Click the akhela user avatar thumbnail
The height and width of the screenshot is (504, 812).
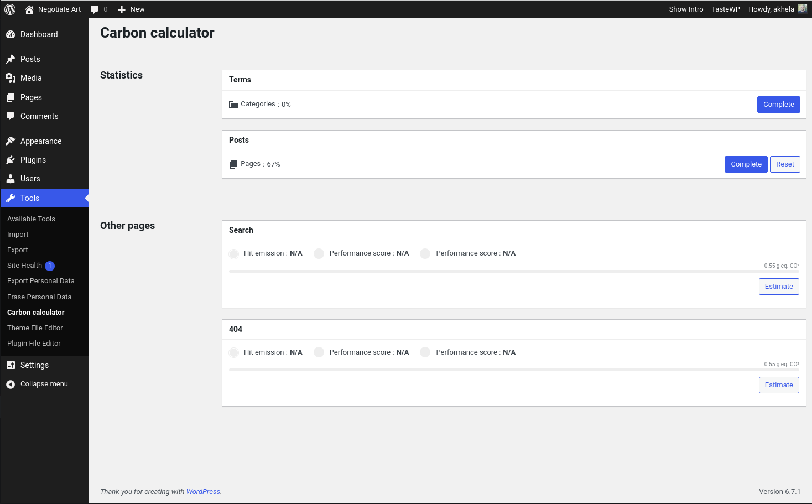[x=802, y=9]
